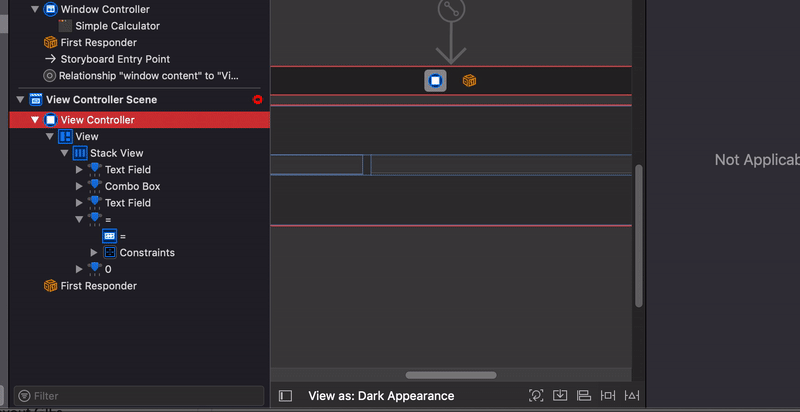
Task: Click the View icon in the outline
Action: tap(65, 137)
